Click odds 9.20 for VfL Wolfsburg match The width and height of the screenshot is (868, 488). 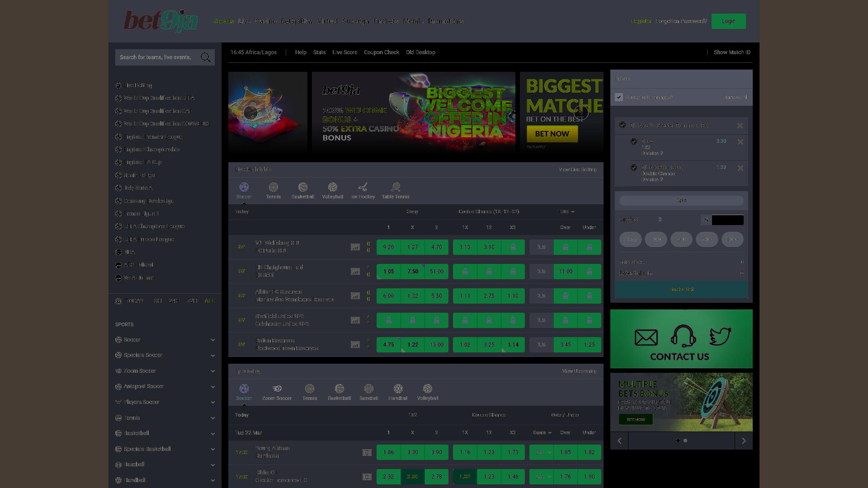coord(388,247)
